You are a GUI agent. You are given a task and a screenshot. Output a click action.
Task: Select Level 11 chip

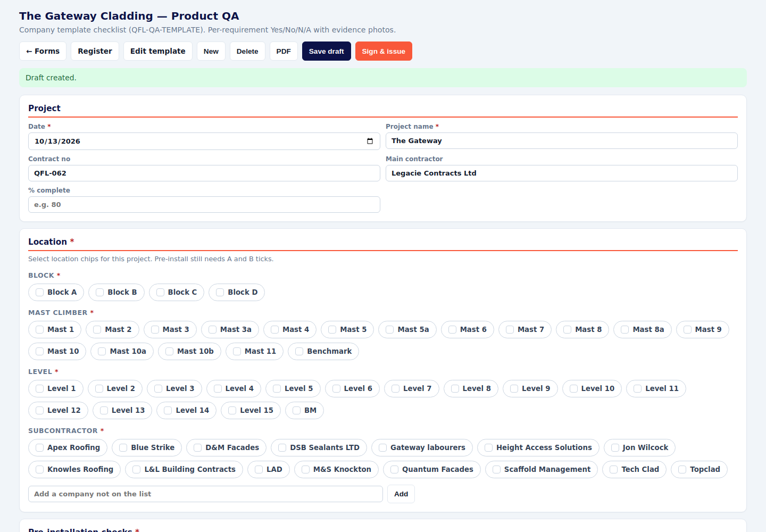[656, 388]
